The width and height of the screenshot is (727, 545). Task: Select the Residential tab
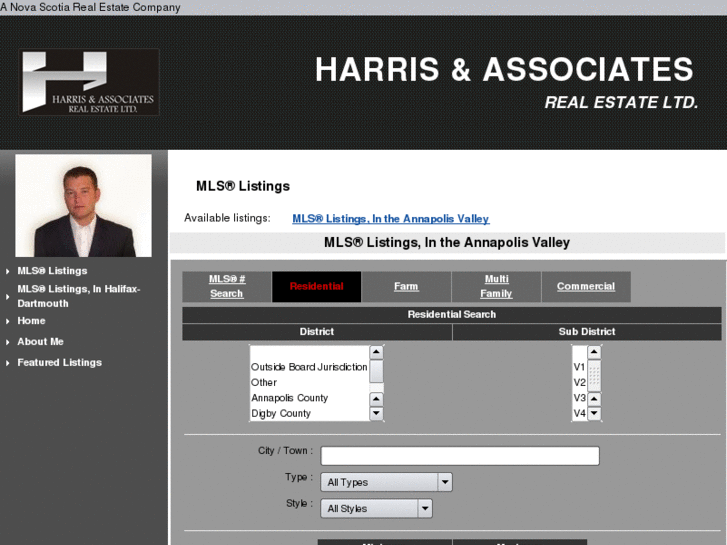pyautogui.click(x=317, y=287)
